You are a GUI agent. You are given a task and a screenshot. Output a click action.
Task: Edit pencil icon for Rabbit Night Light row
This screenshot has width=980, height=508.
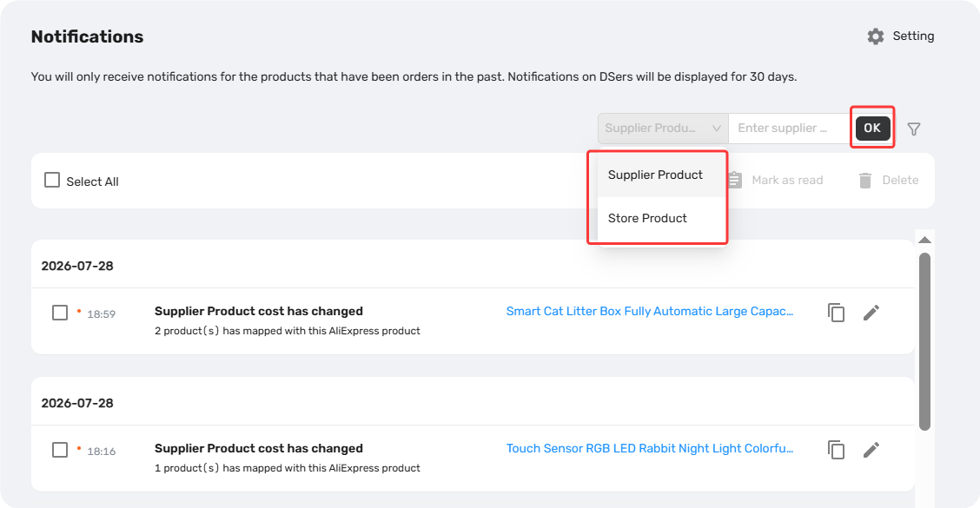pos(871,450)
